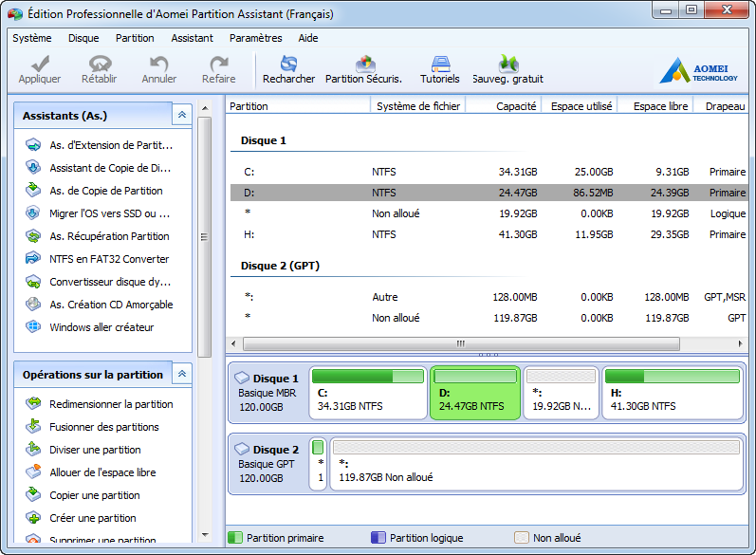
Task: Click the Drapeau column header
Action: [x=721, y=106]
